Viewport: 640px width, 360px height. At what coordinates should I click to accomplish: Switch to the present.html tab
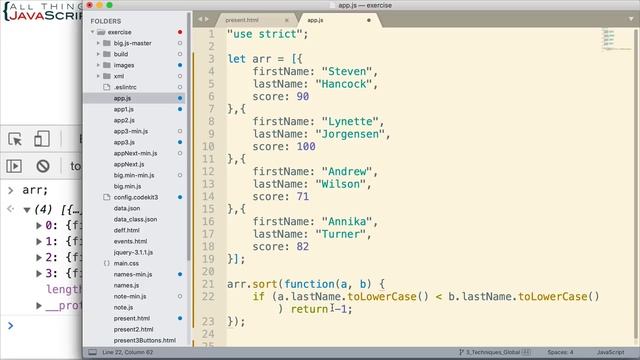coord(242,20)
